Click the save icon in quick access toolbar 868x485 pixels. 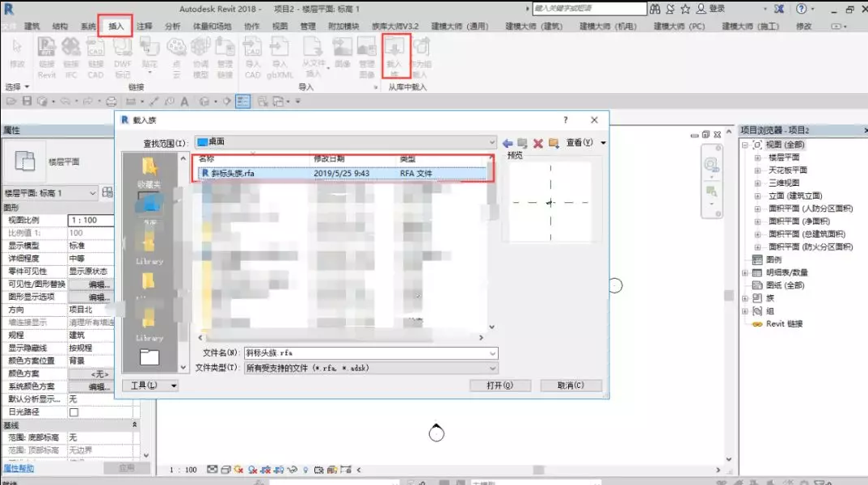point(28,101)
